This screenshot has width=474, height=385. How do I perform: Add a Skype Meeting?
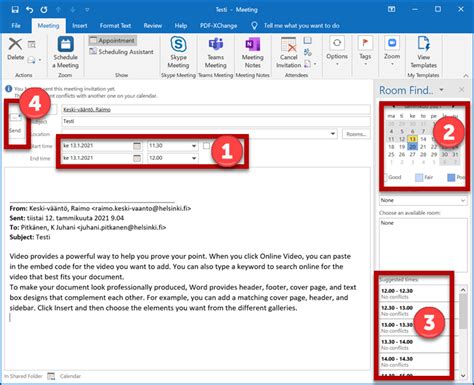(x=178, y=53)
